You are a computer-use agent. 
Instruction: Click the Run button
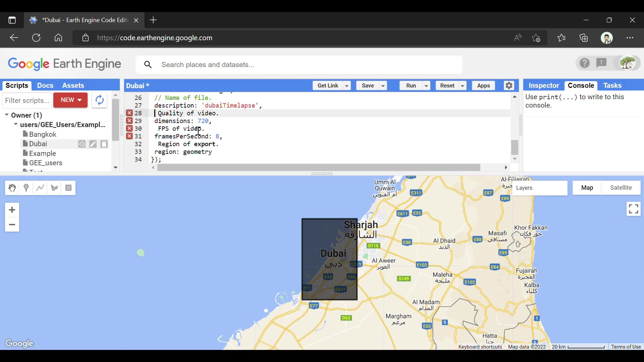[x=411, y=86]
